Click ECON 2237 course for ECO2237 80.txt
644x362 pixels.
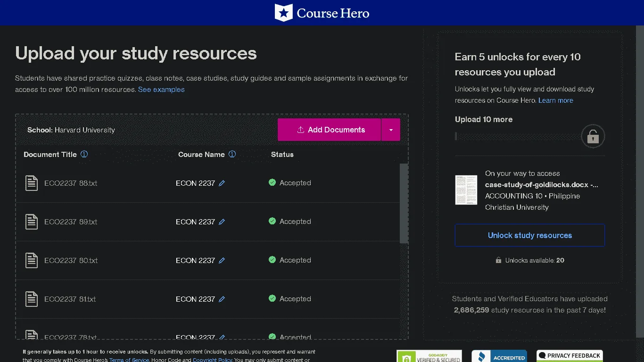(195, 260)
